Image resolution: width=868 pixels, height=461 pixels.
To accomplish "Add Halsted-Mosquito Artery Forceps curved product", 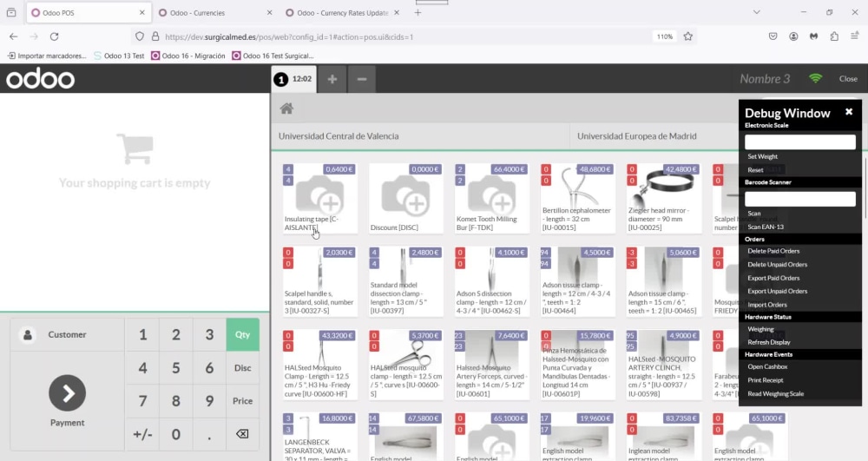I will [491, 364].
